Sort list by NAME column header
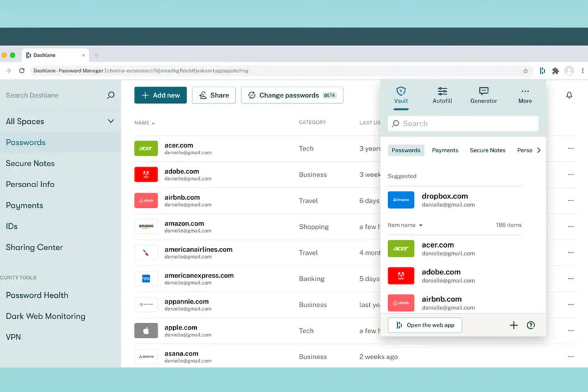588x392 pixels. (x=144, y=123)
